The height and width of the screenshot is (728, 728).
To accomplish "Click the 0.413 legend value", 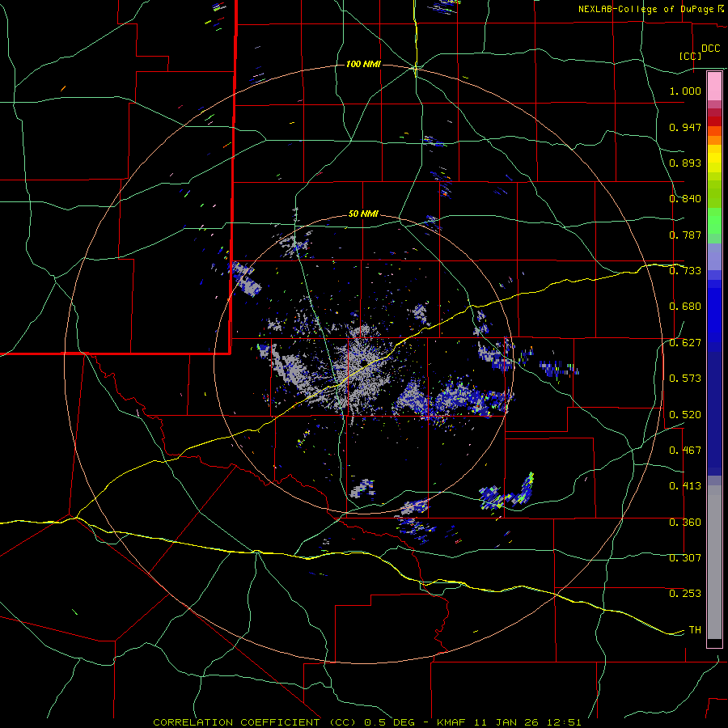I will pos(685,486).
